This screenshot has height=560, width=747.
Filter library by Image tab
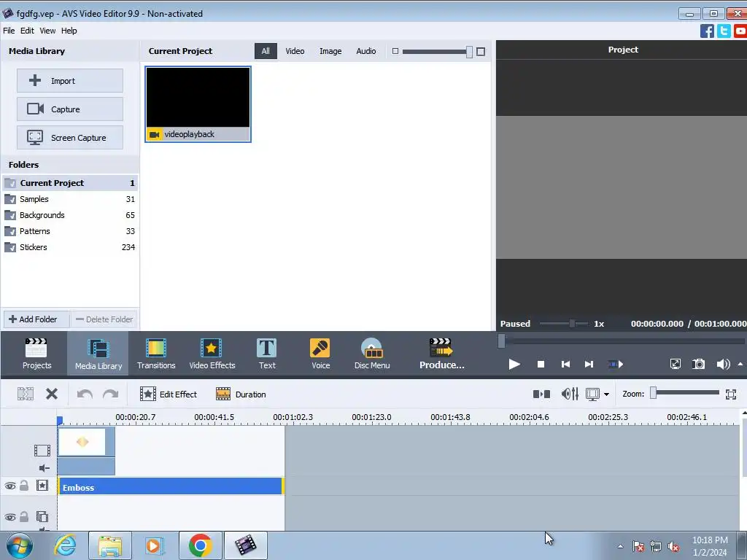[330, 51]
